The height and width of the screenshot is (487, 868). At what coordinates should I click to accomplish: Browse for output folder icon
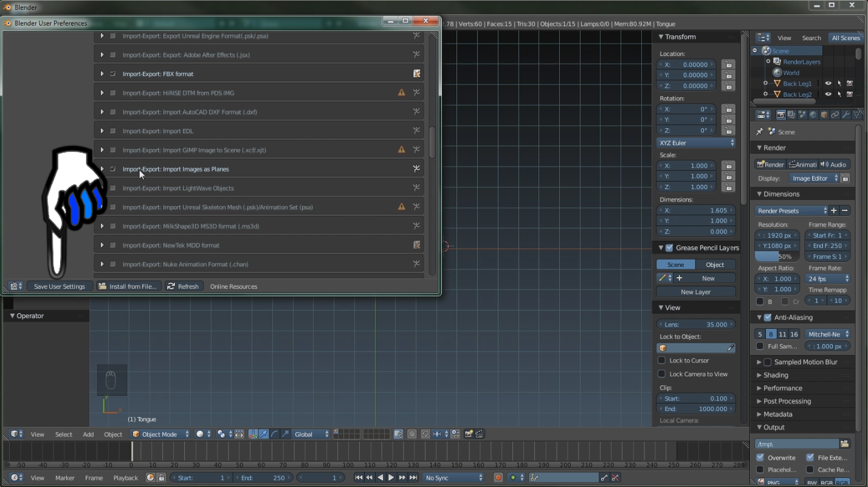pos(844,444)
